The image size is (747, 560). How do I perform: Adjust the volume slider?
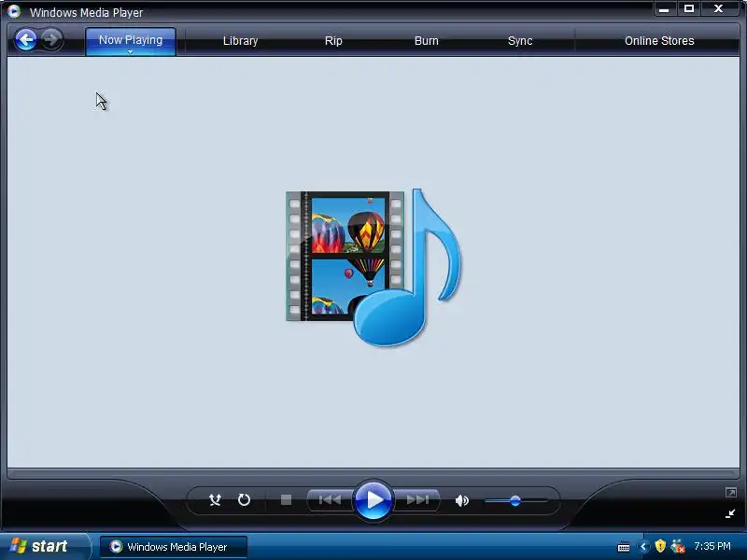click(516, 500)
